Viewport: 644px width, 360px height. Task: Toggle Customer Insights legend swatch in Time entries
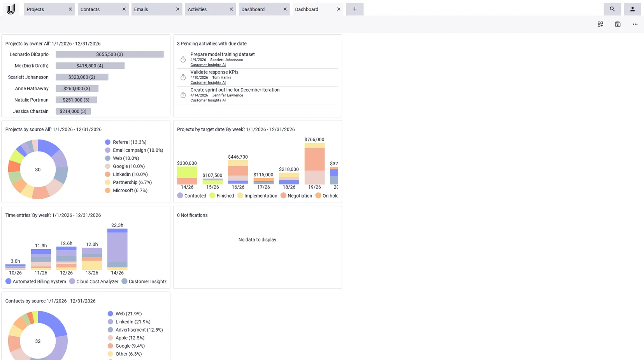(x=125, y=281)
